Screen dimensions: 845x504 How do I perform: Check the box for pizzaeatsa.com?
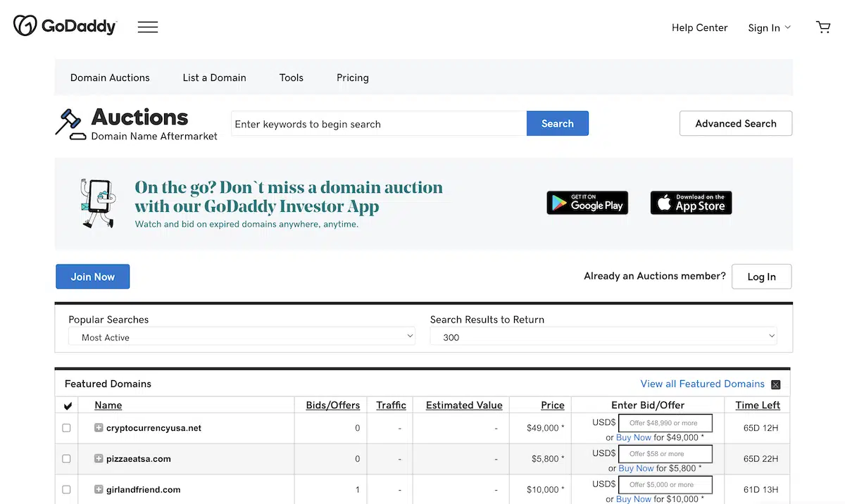pos(66,458)
